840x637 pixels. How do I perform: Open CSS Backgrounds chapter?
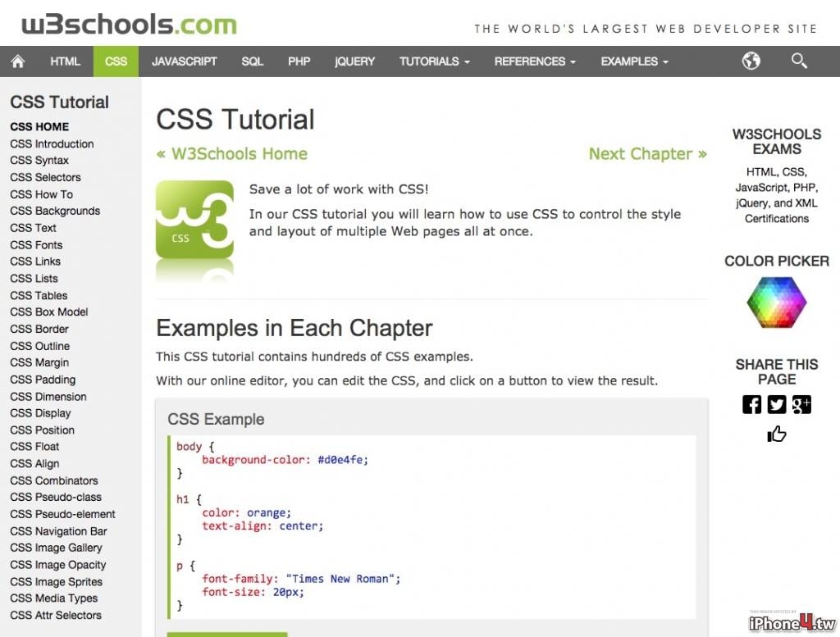(55, 211)
